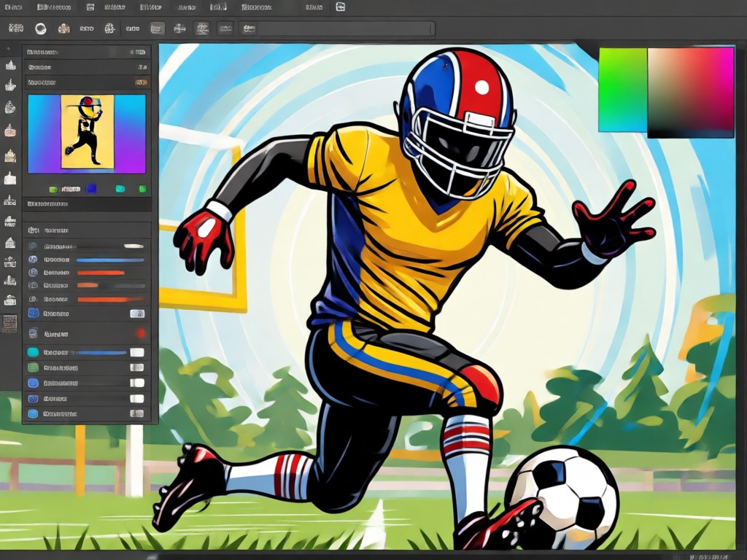This screenshot has width=747, height=560.
Task: Click the shortest orange slider in the panel
Action: [88, 285]
